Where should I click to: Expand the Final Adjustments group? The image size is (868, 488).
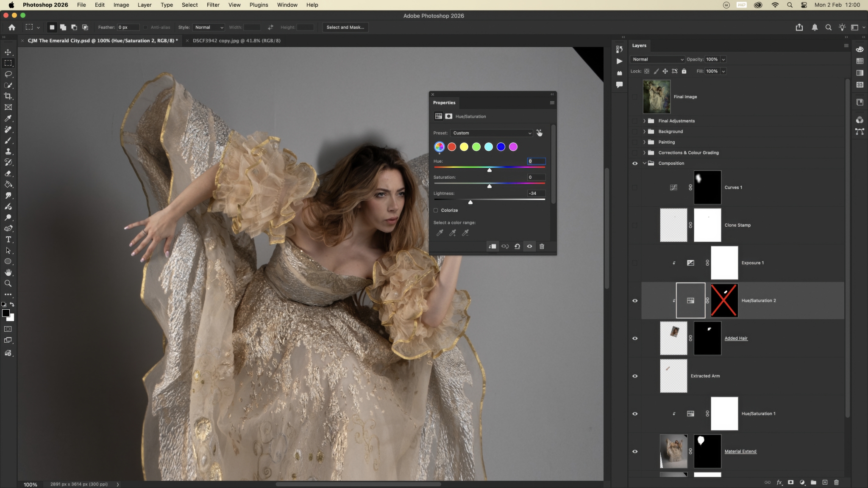tap(645, 121)
